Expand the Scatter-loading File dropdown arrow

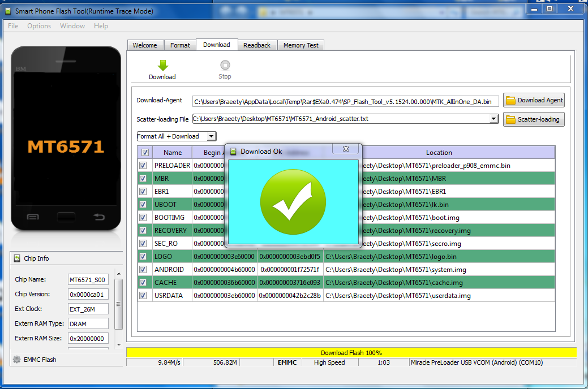[x=494, y=119]
